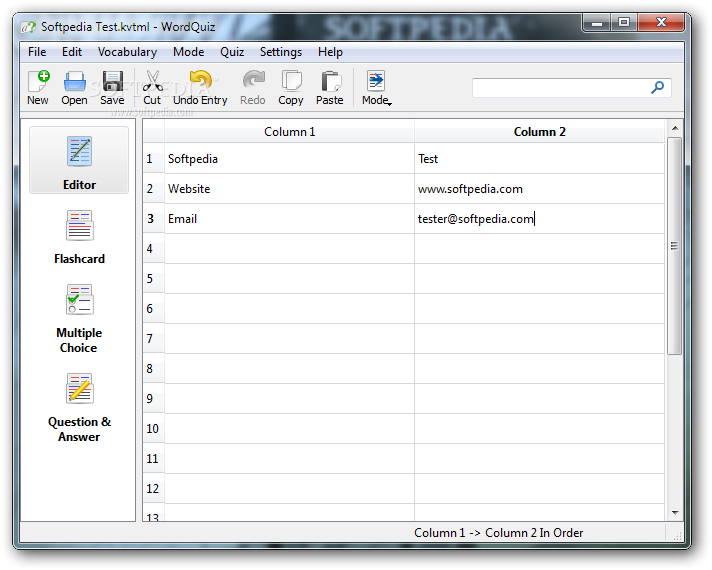The height and width of the screenshot is (570, 712).
Task: Open Multiple Choice quiz from sidebar
Action: point(79,319)
